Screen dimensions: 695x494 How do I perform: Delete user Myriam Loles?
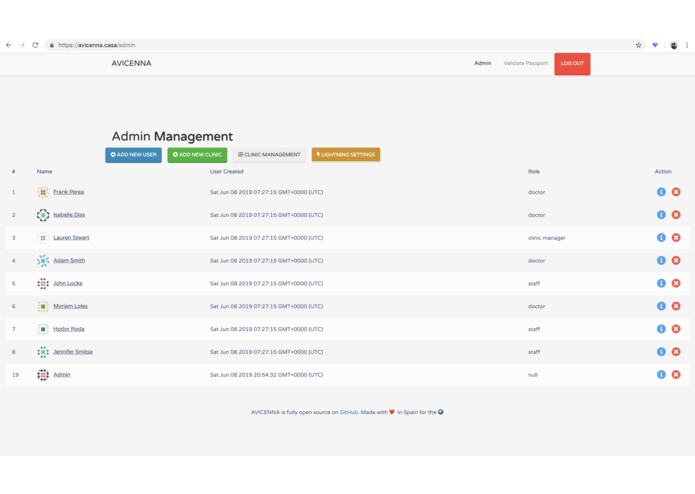[676, 306]
